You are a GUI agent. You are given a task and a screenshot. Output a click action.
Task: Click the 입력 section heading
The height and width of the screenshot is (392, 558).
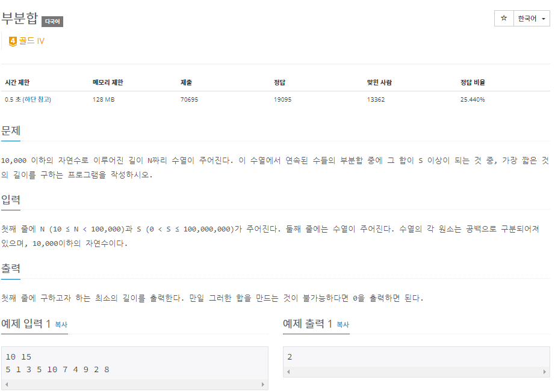[11, 200]
